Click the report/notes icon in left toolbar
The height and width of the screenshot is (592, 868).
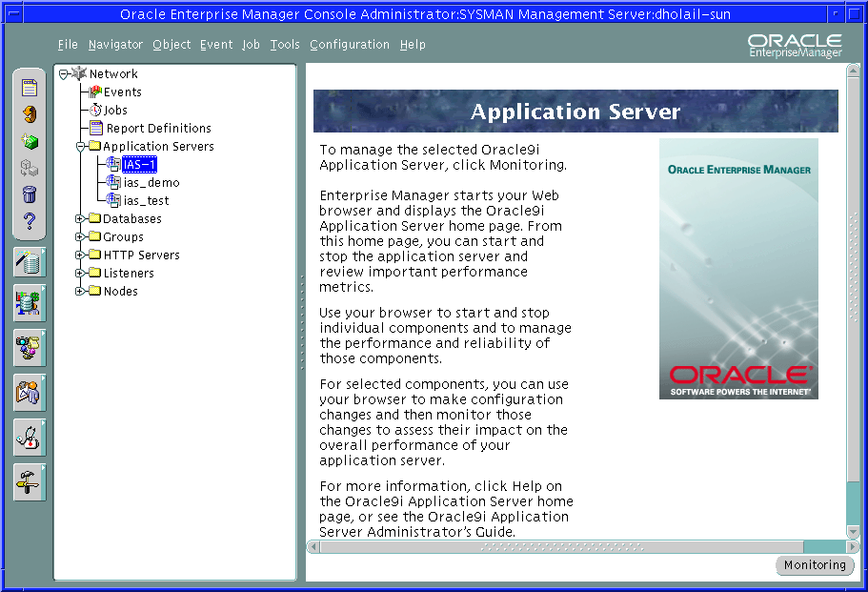(30, 88)
